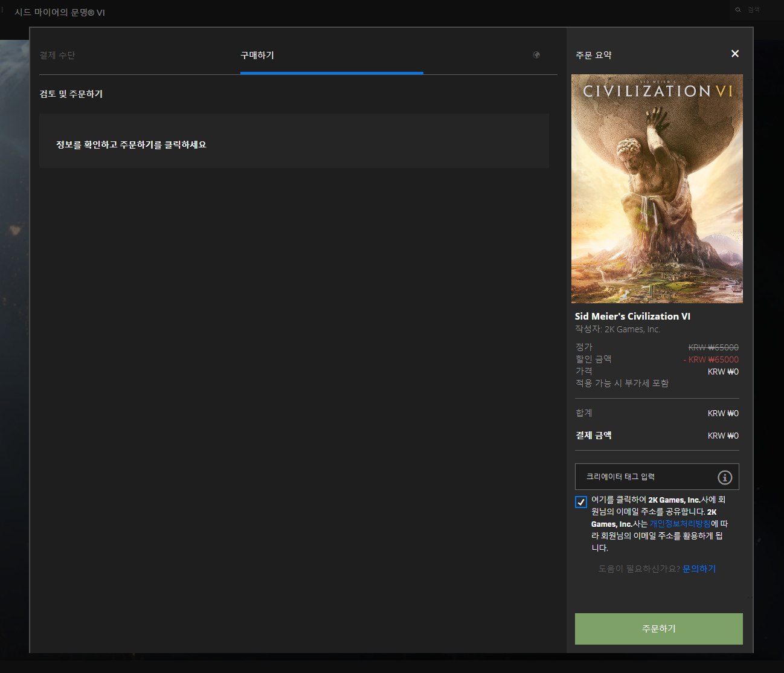The width and height of the screenshot is (784, 673).
Task: Switch to the 결제 수단 tab
Action: point(57,55)
